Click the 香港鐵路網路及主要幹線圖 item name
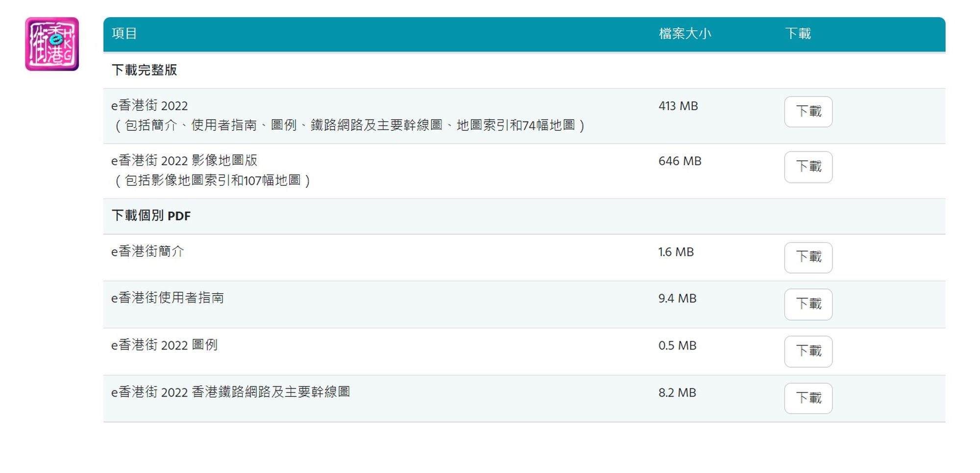The height and width of the screenshot is (473, 980). (x=230, y=392)
